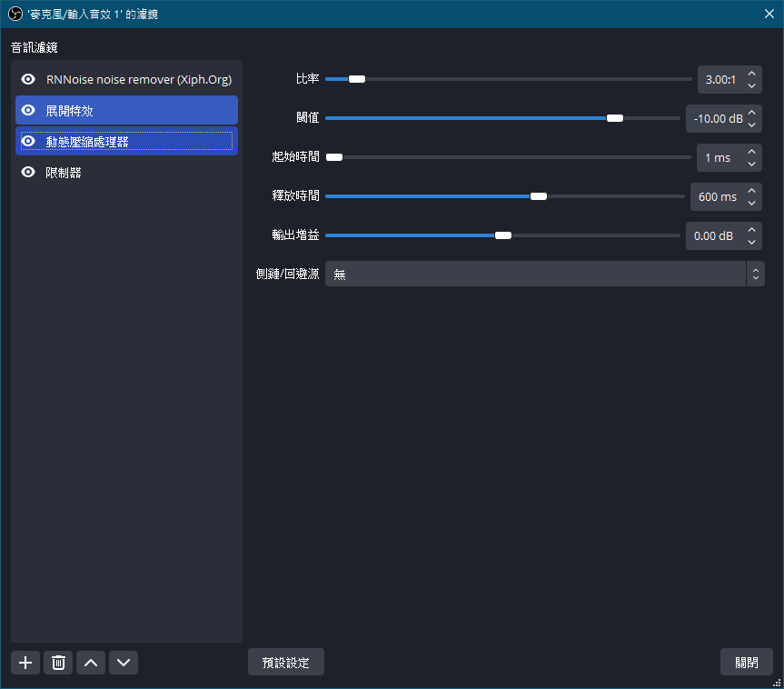The width and height of the screenshot is (784, 689).
Task: Move selected filter down in the list
Action: click(x=124, y=663)
